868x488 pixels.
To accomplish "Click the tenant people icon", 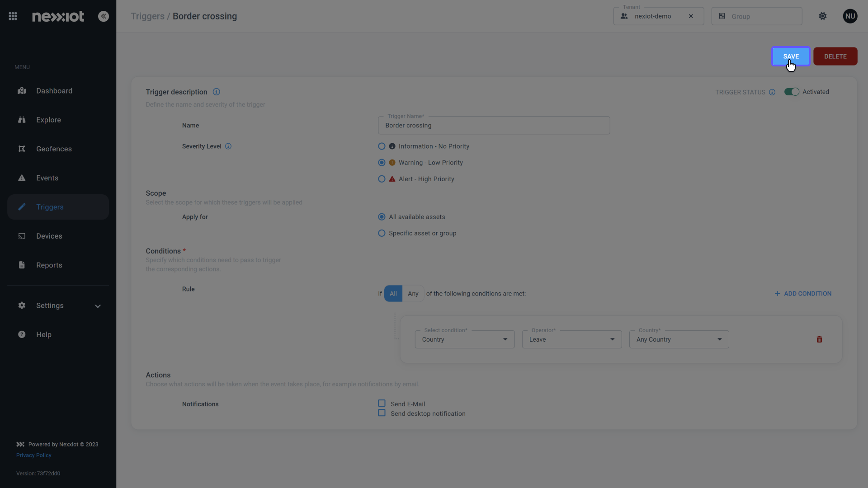I will point(624,16).
